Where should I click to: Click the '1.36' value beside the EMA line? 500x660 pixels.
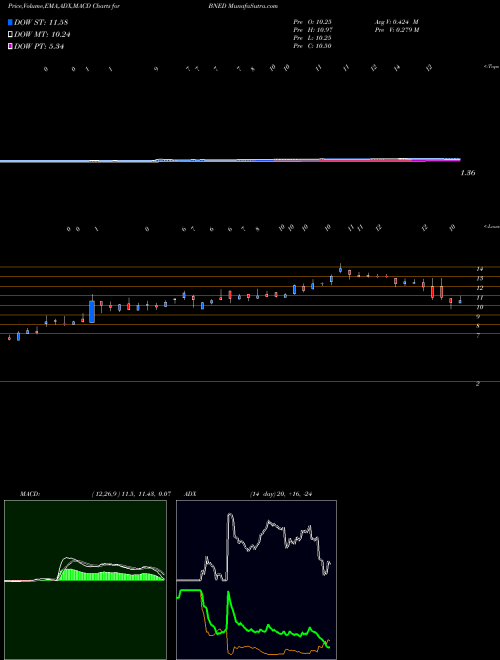468,173
